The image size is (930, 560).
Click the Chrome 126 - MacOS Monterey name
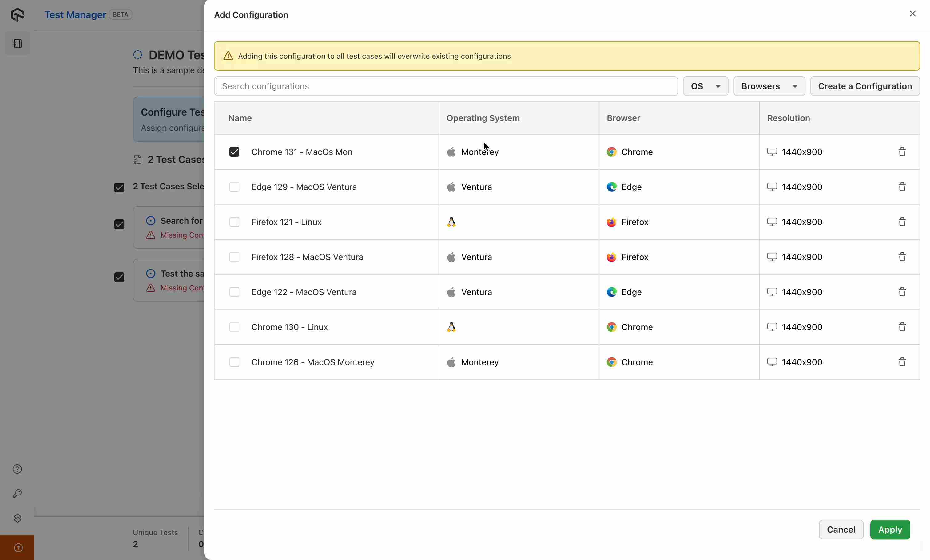click(x=313, y=362)
